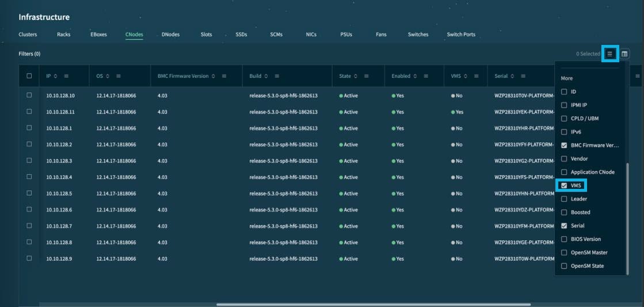
Task: Open the IP column menu icon
Action: click(66, 76)
